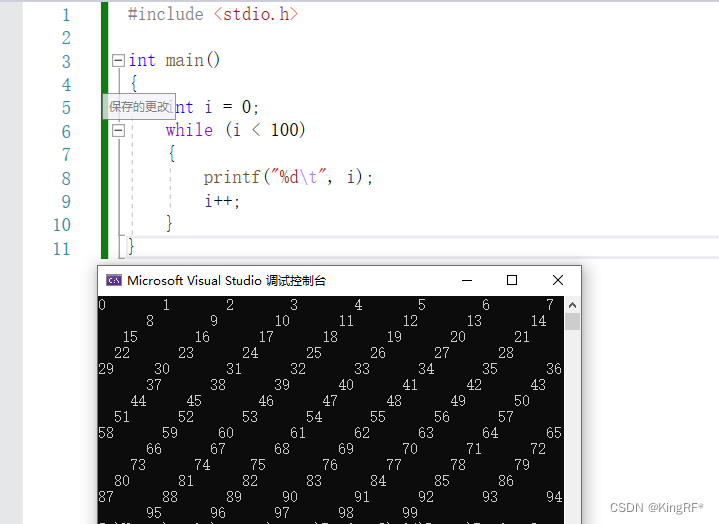Click the '100' loop limit value
Viewport: 719px width, 524px height.
coord(284,130)
